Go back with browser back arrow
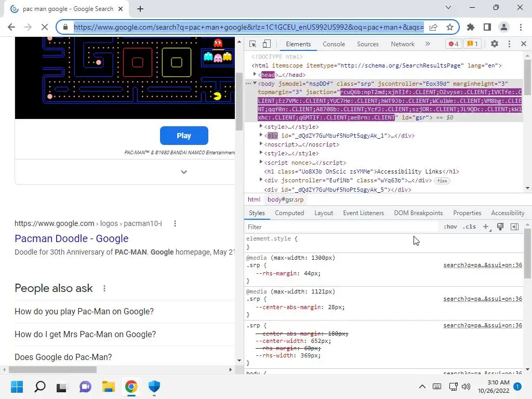 (x=11, y=27)
